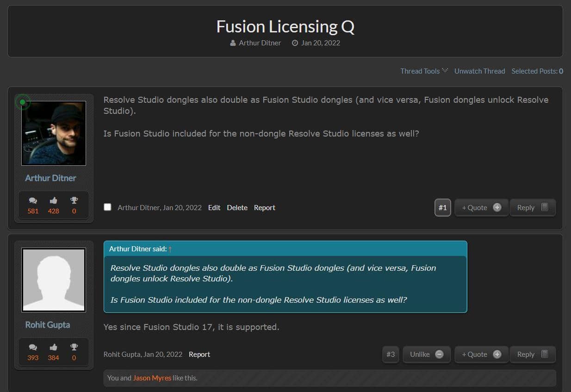Open Arthur Ditner's avatar thumbnail
The height and width of the screenshot is (392, 571).
54,133
